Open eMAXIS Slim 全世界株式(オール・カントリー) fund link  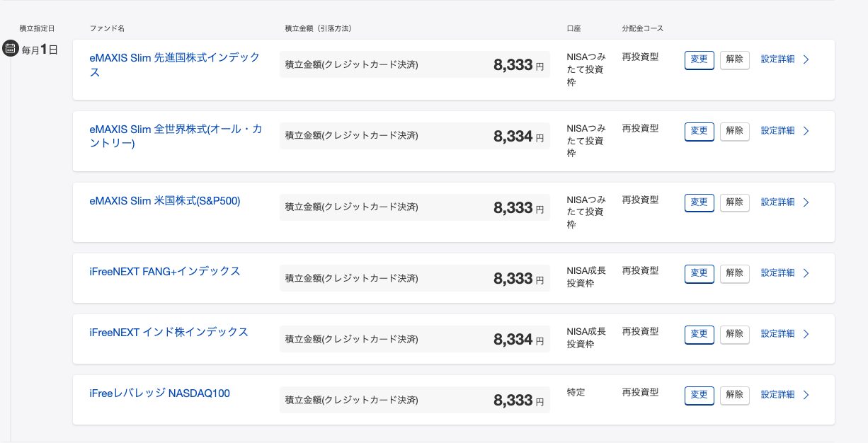click(176, 129)
